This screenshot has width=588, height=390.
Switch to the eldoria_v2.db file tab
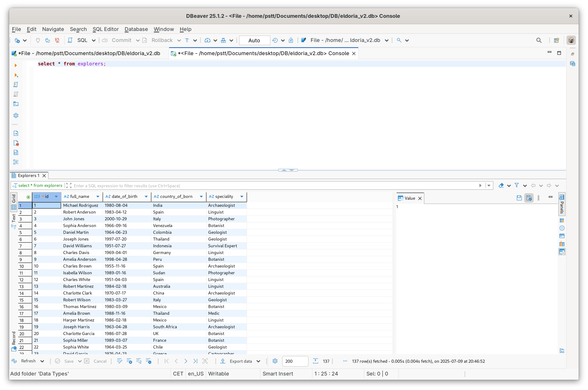(86, 53)
